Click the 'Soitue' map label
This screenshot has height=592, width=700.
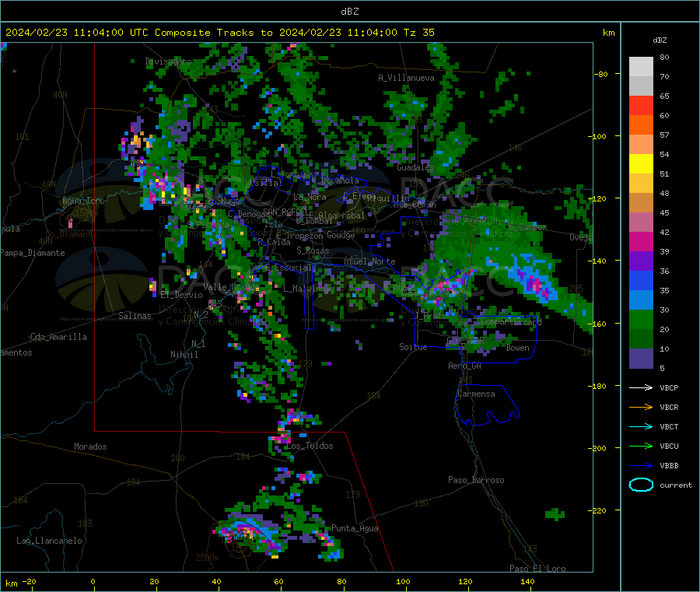click(x=413, y=347)
